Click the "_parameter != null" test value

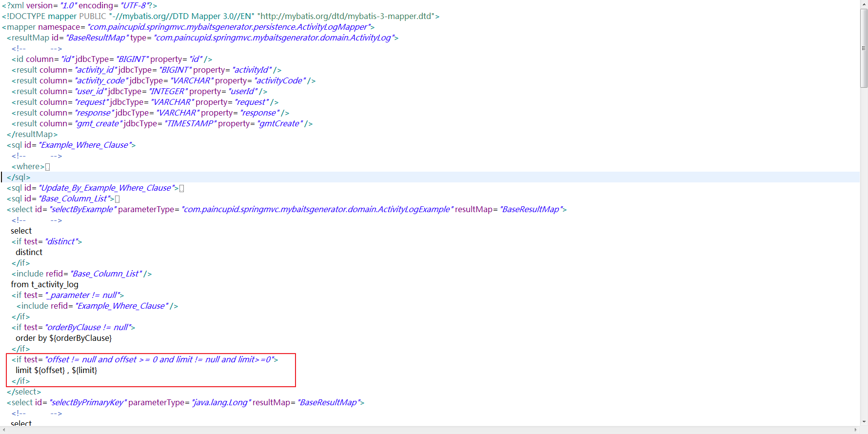[83, 296]
